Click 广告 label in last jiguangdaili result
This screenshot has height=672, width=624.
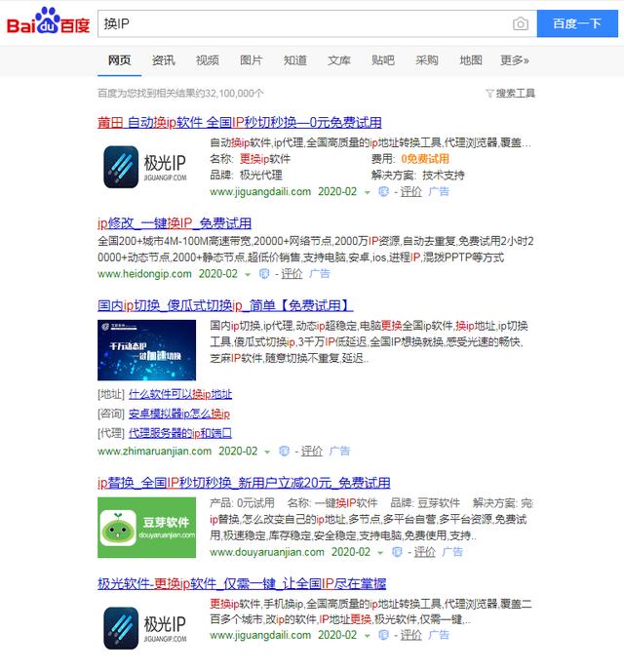pos(439,635)
